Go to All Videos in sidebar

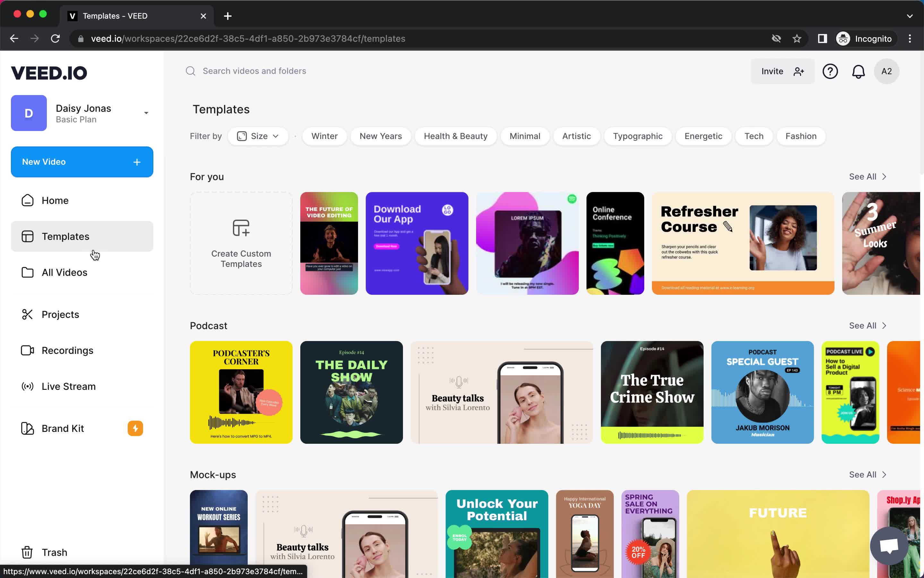coord(82,272)
